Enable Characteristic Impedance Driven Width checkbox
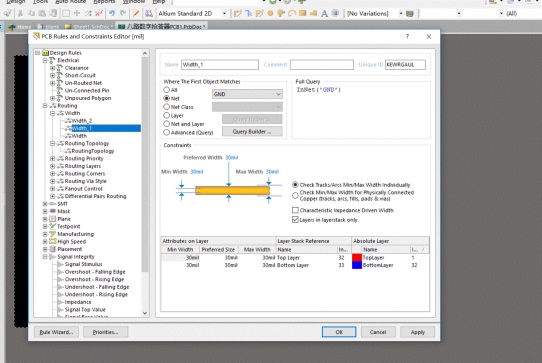This screenshot has width=542, height=363. (x=295, y=210)
